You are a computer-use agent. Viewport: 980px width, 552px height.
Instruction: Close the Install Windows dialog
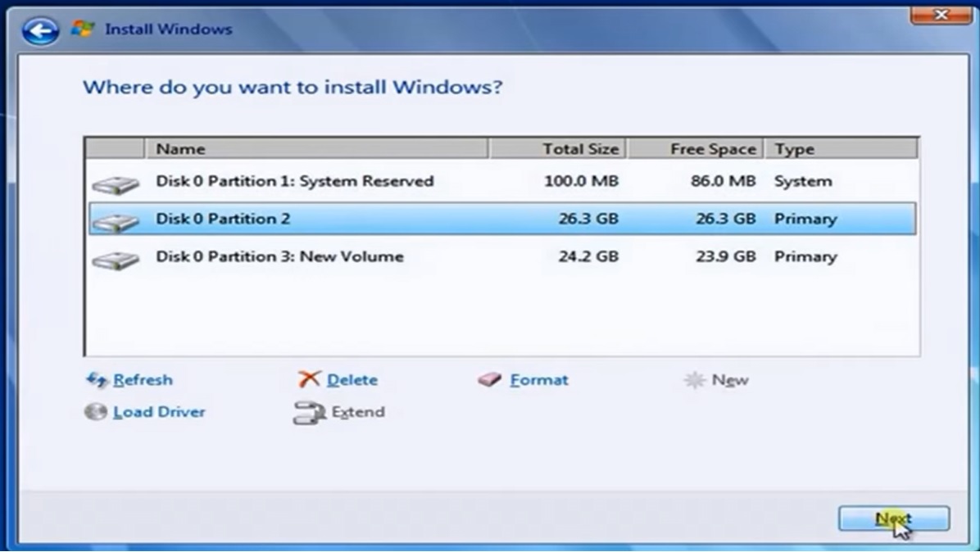coord(941,15)
